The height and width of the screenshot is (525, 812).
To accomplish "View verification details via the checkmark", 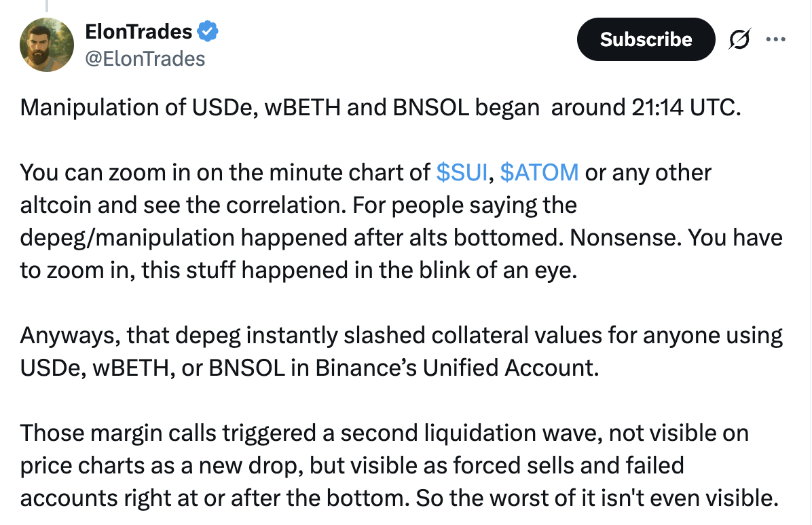I will [206, 31].
